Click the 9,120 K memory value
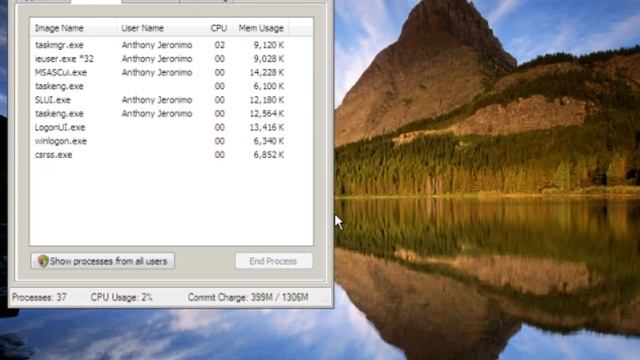The height and width of the screenshot is (360, 640). [269, 45]
